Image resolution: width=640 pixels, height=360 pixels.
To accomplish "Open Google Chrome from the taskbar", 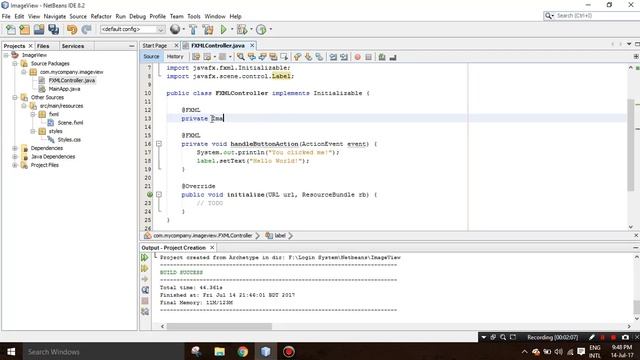I will (242, 352).
